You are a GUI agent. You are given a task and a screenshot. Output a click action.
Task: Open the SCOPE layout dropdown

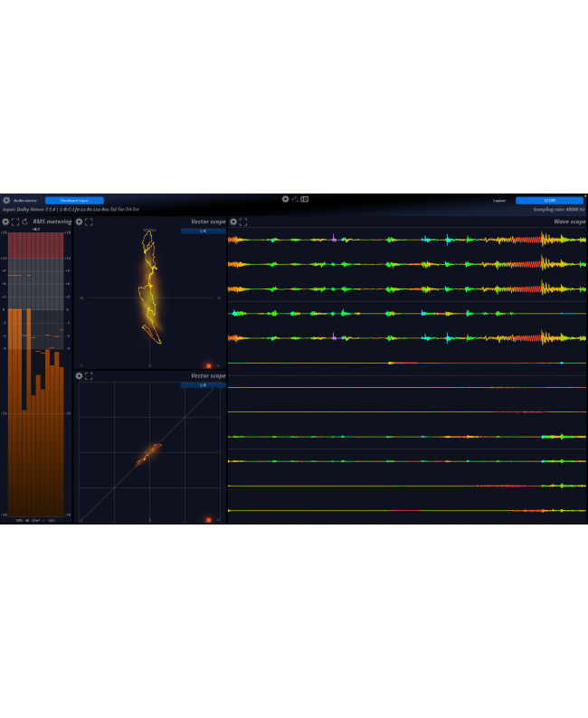tap(549, 201)
